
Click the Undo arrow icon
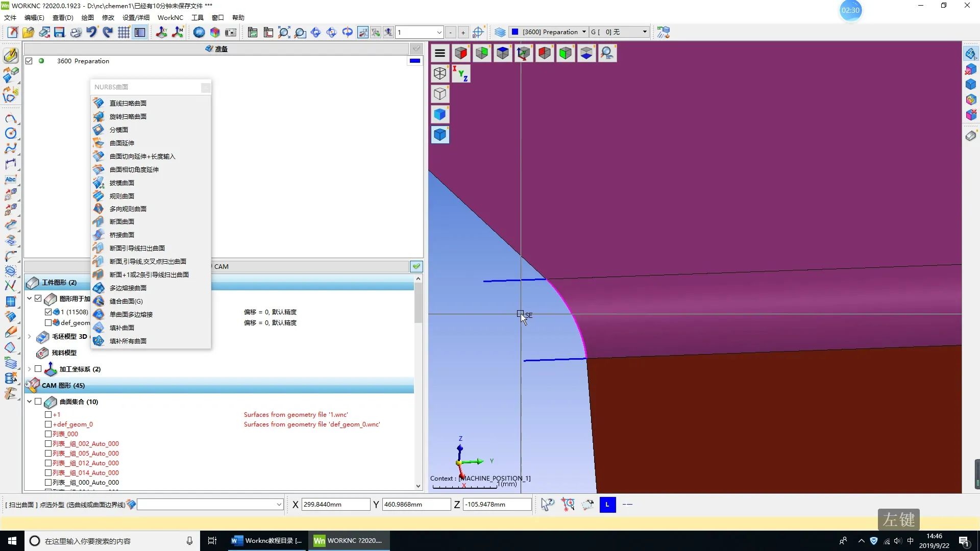coord(91,33)
